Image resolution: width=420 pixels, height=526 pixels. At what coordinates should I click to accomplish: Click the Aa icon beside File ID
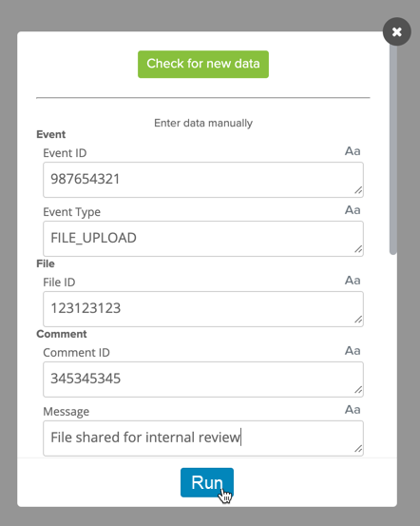[x=353, y=281]
